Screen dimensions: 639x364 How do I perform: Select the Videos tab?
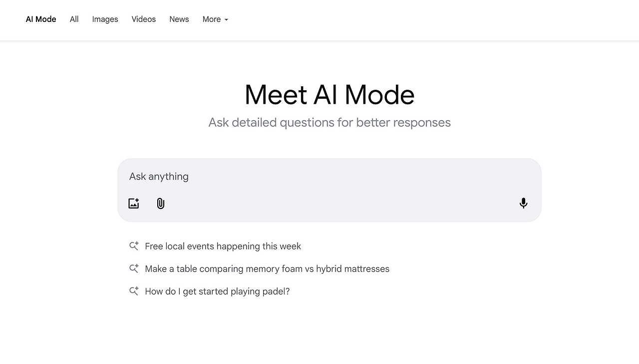coord(144,19)
